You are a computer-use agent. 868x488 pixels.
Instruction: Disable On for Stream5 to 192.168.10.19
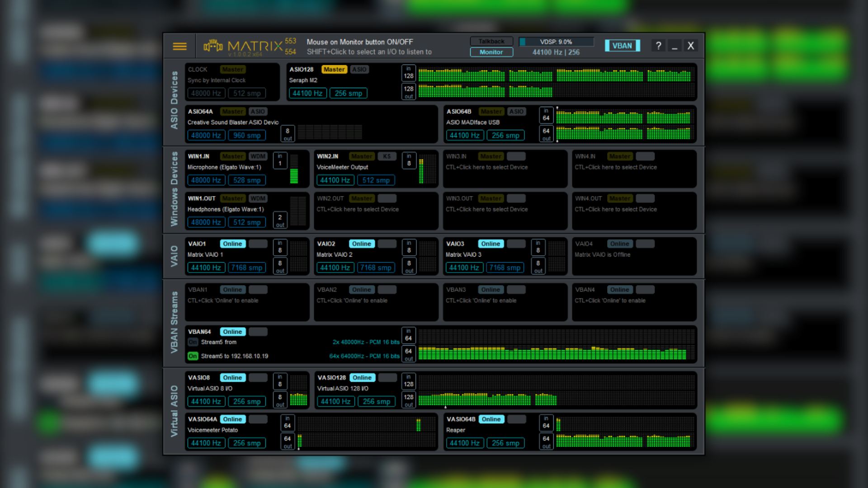(193, 356)
